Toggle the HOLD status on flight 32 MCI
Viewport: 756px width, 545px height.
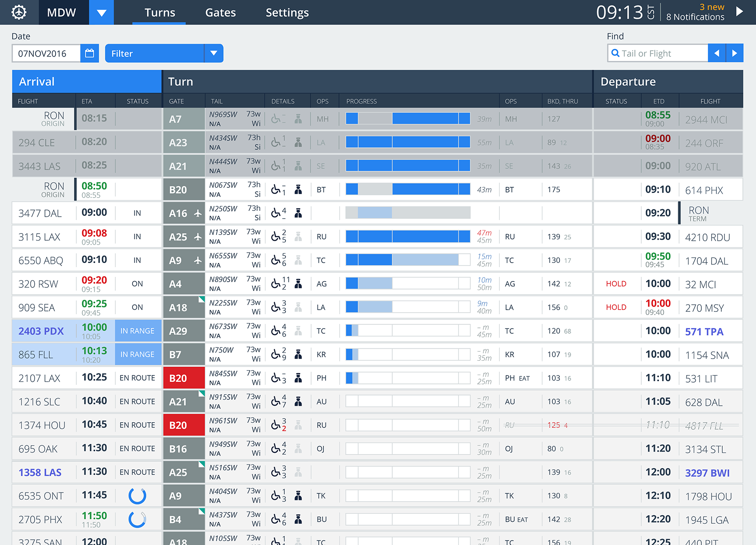tap(616, 283)
